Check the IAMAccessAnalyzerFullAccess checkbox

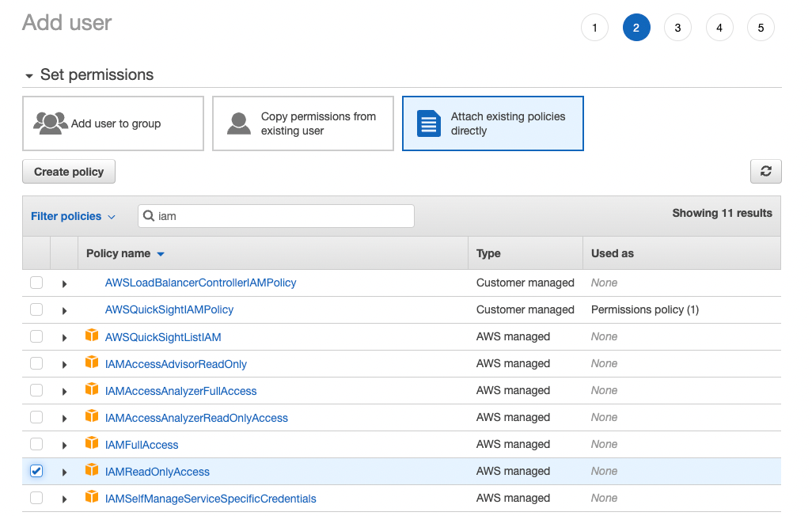[36, 390]
